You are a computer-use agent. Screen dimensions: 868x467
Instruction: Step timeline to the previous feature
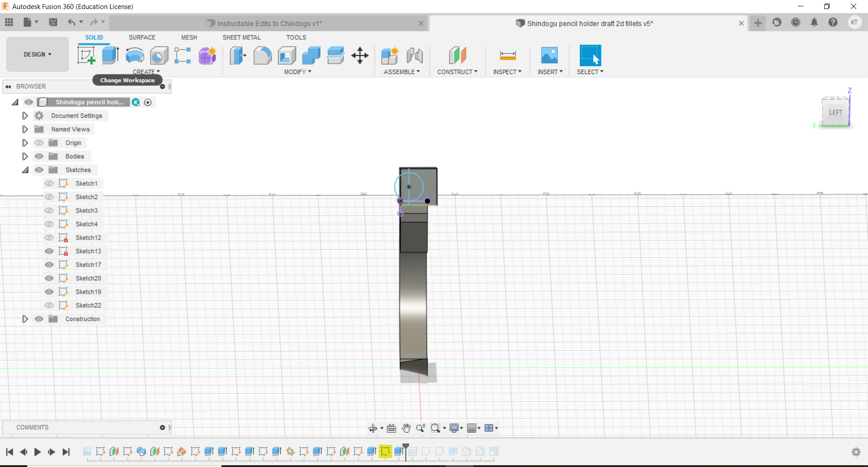coord(24,452)
